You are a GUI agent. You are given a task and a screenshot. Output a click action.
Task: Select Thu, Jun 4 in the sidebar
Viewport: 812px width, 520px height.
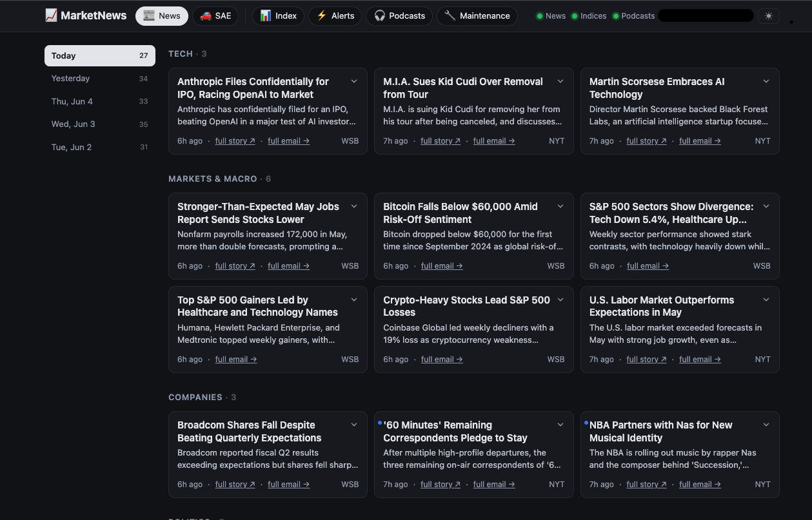tap(100, 101)
